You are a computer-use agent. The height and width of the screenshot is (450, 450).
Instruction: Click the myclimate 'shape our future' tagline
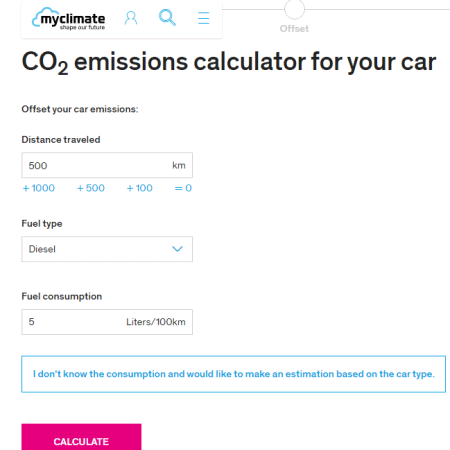tap(82, 27)
